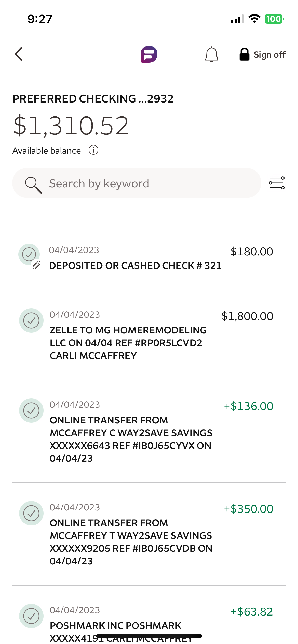Show available balance info icon
This screenshot has width=298, height=644.
pos(93,150)
